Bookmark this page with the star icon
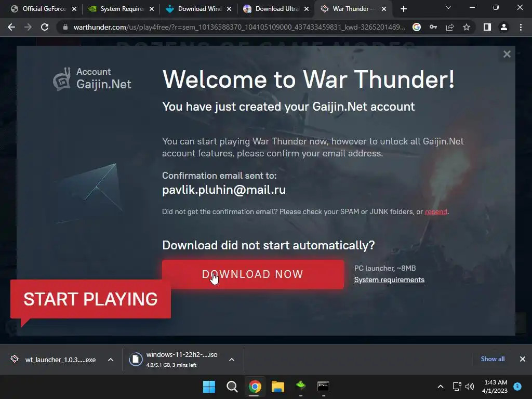Screen dimensions: 532x399 467,27
